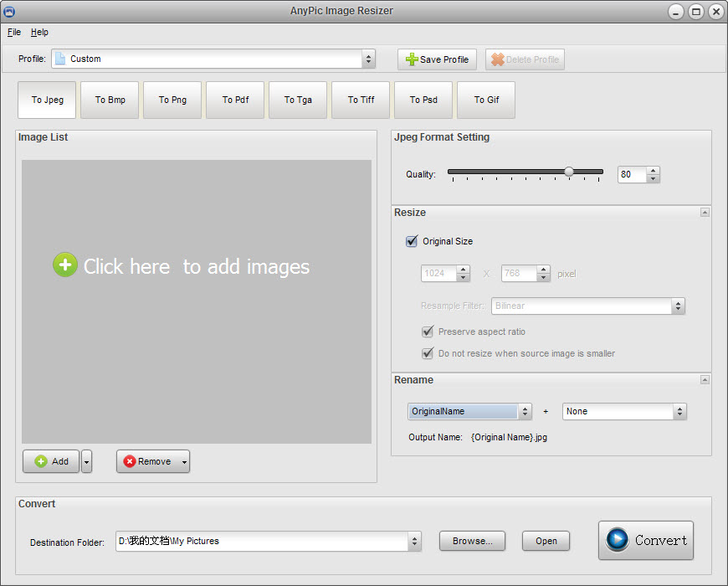Screen dimensions: 728x586
Task: Click the Add images button
Action: (x=51, y=461)
